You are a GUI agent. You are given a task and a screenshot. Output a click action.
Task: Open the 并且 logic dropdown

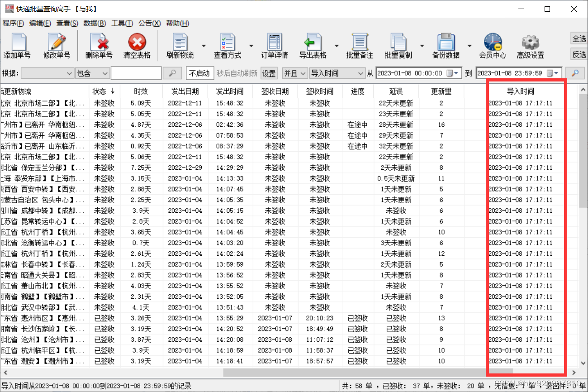294,73
